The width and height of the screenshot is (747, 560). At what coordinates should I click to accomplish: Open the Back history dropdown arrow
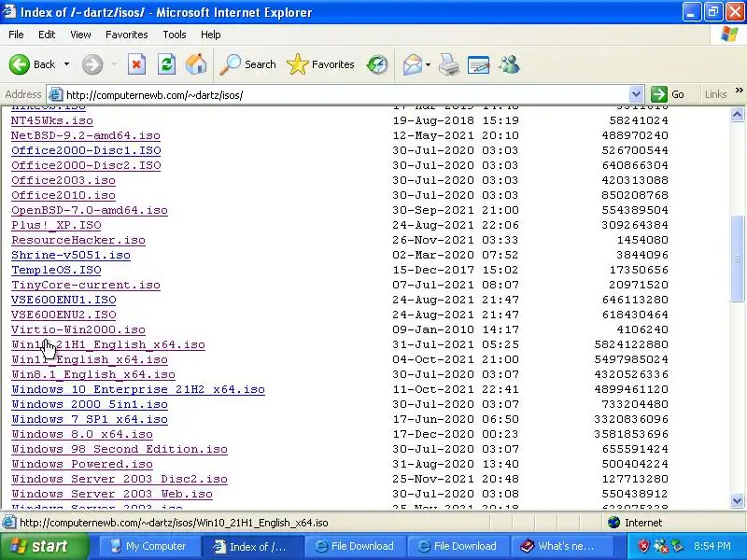pos(66,64)
